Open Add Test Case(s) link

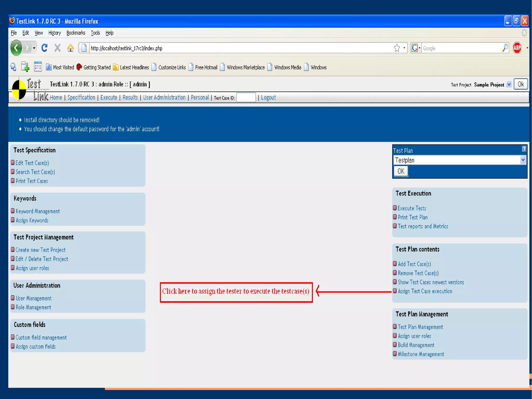point(414,264)
